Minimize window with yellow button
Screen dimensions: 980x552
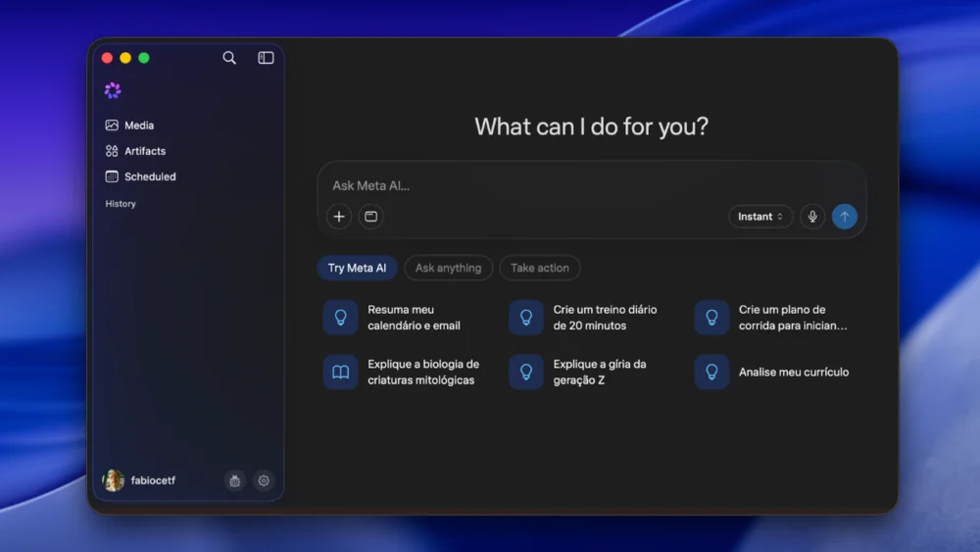click(125, 58)
